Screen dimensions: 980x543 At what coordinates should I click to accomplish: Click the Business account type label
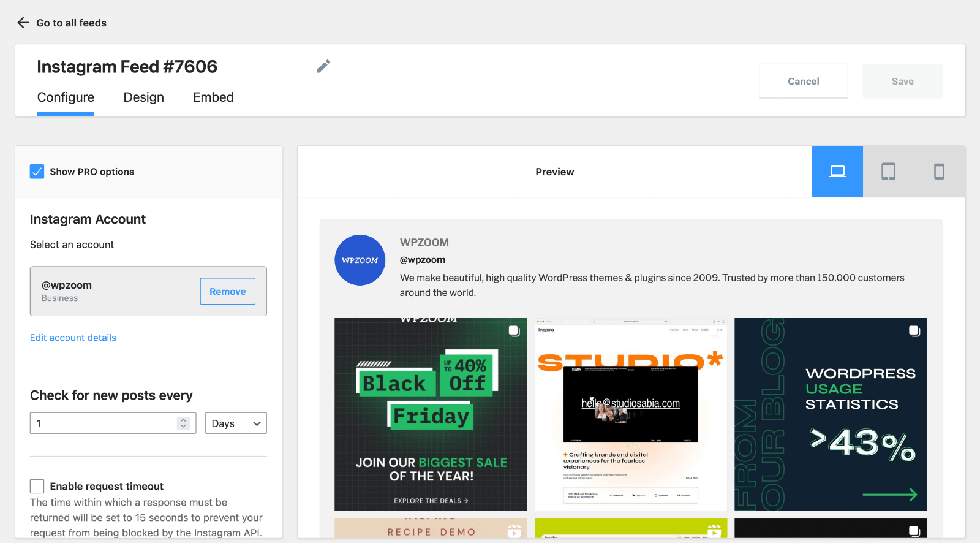[59, 298]
